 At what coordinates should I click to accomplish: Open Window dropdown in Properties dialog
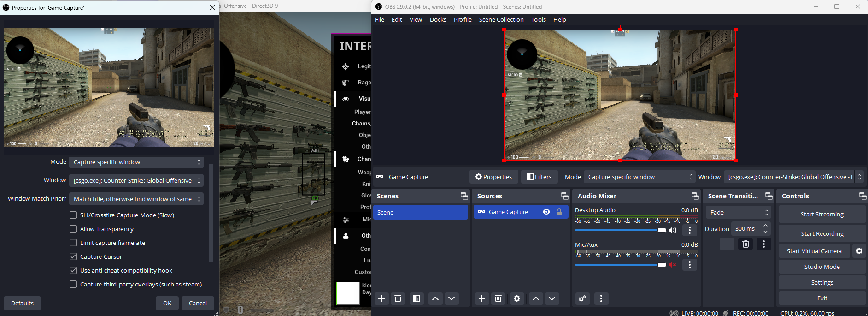pos(136,181)
